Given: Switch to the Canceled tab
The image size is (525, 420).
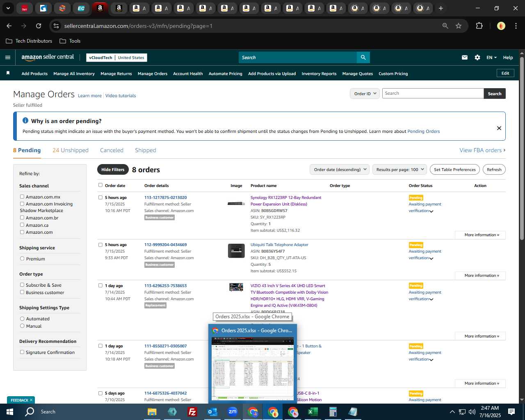Looking at the screenshot, I should pyautogui.click(x=112, y=150).
